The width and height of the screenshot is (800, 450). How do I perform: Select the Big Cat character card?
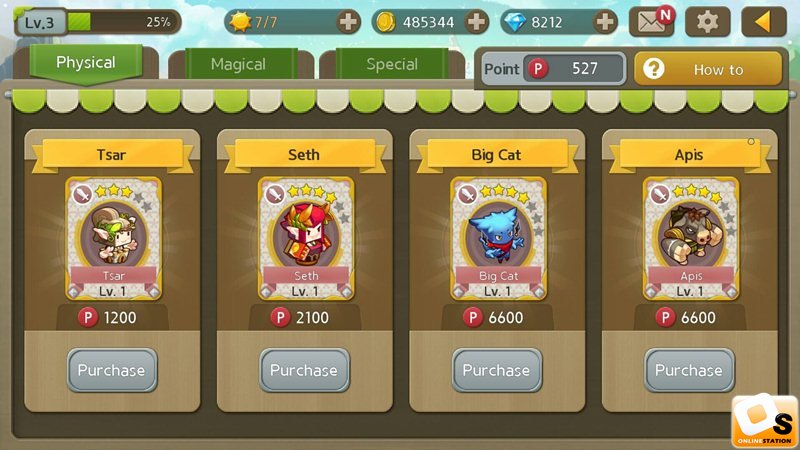click(x=498, y=238)
